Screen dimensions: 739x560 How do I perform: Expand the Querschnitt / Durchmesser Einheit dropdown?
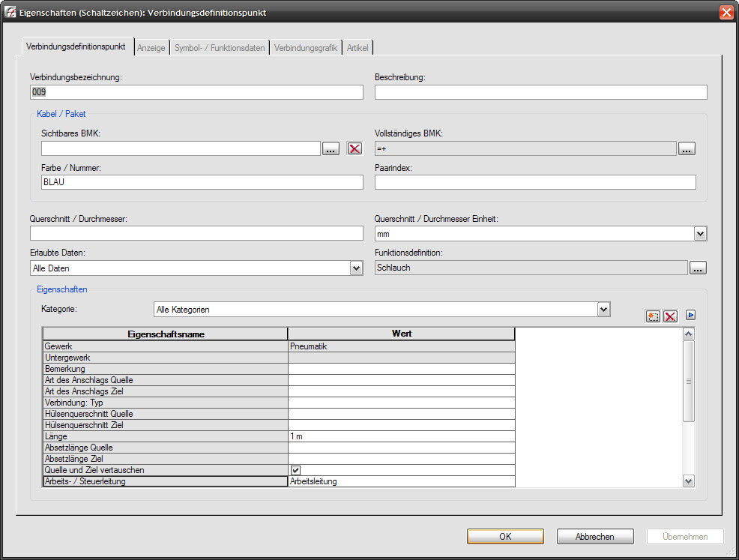(700, 234)
